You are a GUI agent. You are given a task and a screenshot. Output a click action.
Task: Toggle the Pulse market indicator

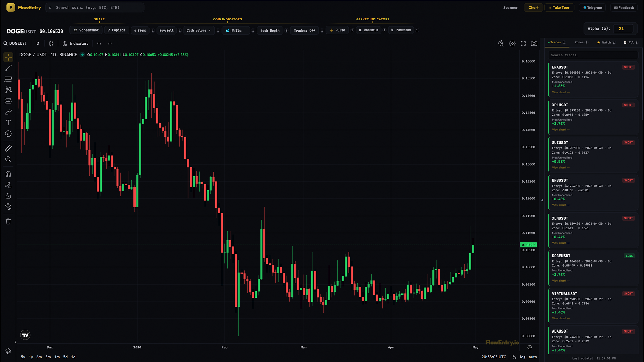[338, 30]
